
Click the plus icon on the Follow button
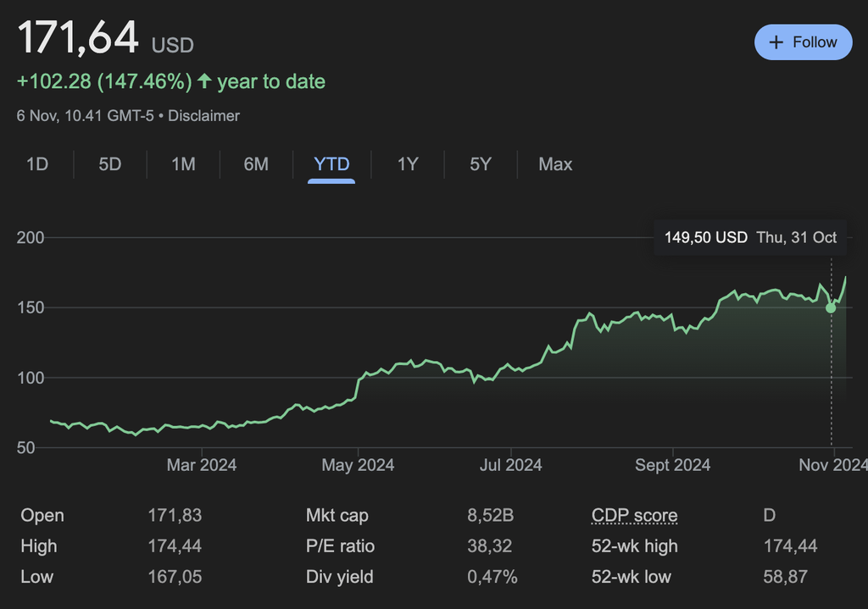click(776, 42)
